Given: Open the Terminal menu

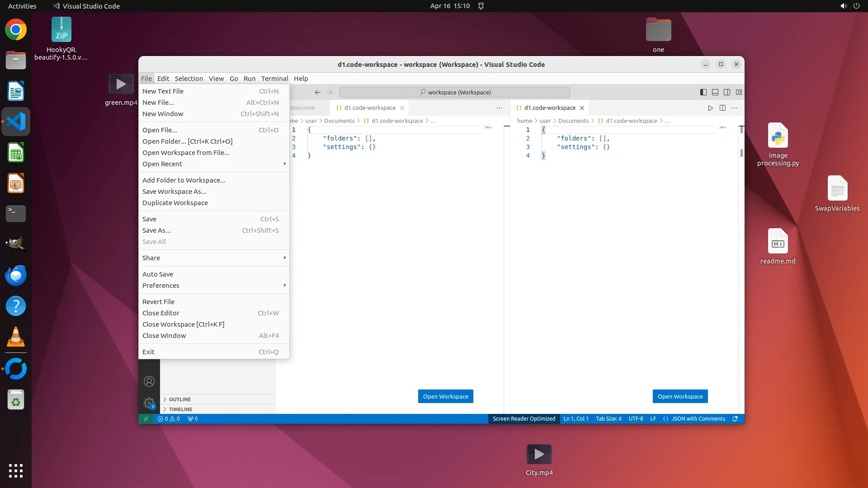Looking at the screenshot, I should click(274, 79).
